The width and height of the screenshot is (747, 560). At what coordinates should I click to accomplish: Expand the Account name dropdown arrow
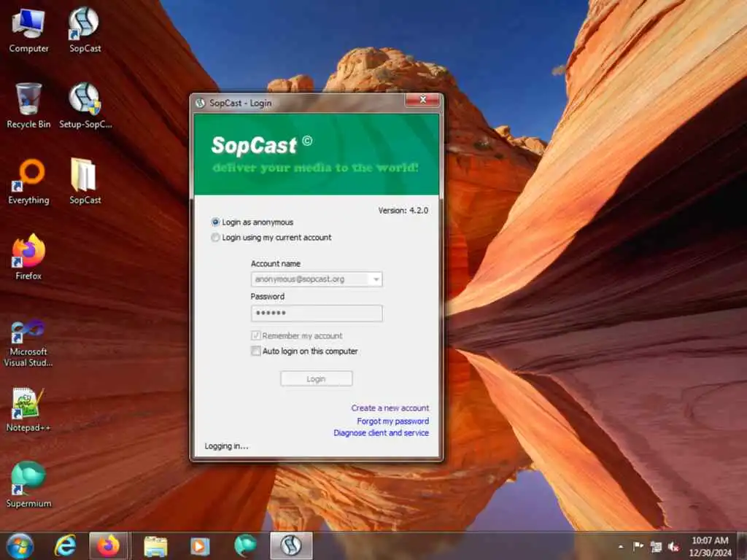376,279
